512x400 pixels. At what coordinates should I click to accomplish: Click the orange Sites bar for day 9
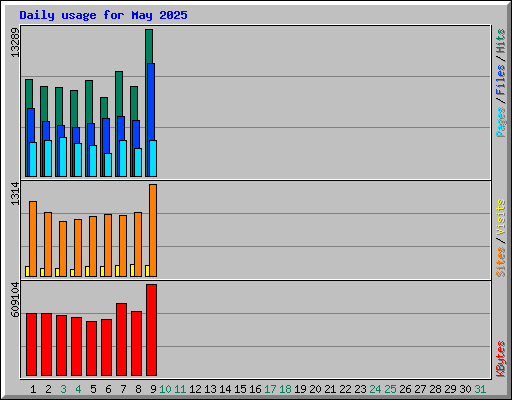[153, 230]
